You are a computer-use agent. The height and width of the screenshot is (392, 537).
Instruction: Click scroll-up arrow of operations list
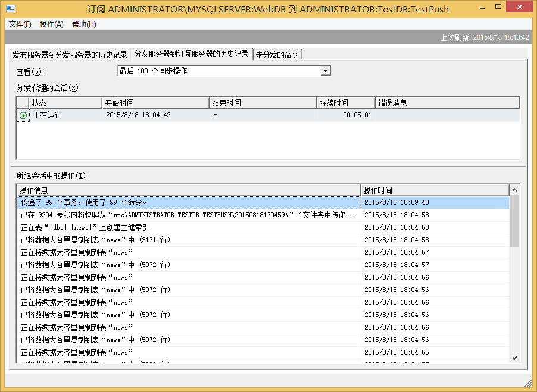tap(514, 190)
